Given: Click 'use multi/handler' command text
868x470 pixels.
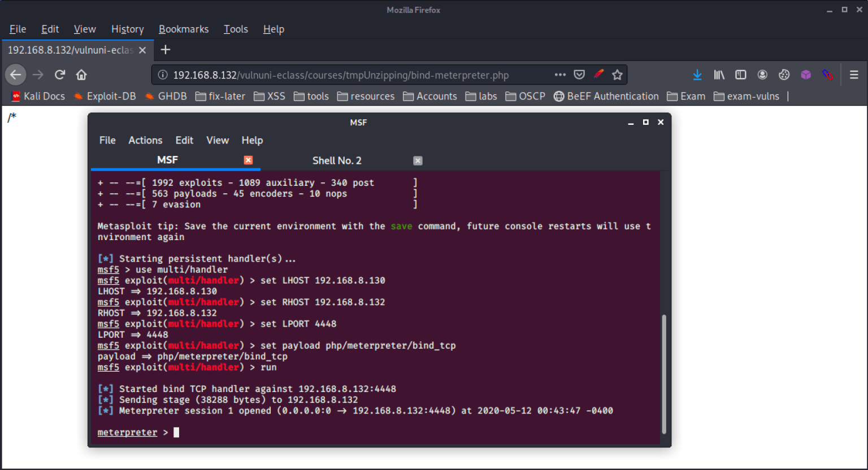Looking at the screenshot, I should click(181, 269).
